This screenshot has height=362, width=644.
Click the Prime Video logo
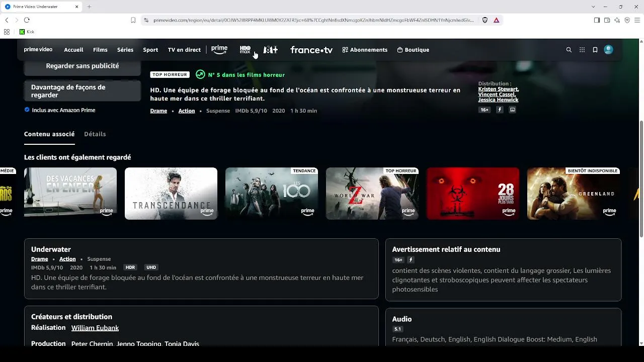pos(38,50)
